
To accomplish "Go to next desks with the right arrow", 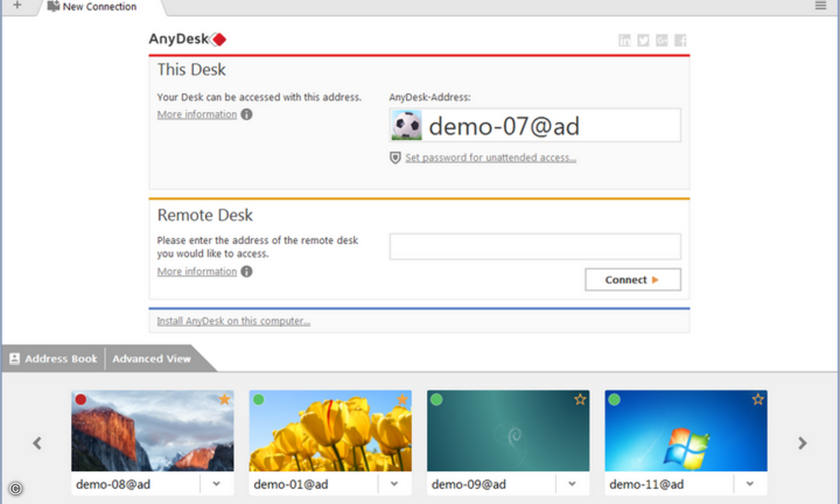I will (802, 442).
